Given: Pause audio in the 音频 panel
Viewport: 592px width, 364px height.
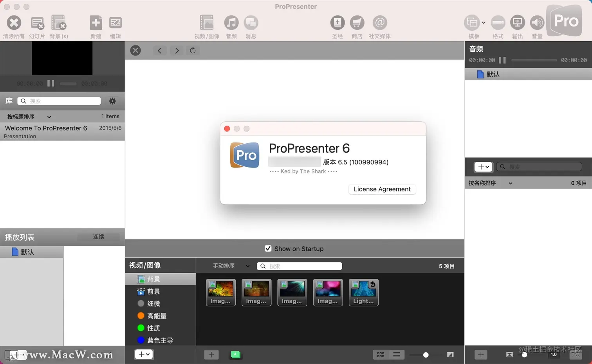Looking at the screenshot, I should [502, 60].
